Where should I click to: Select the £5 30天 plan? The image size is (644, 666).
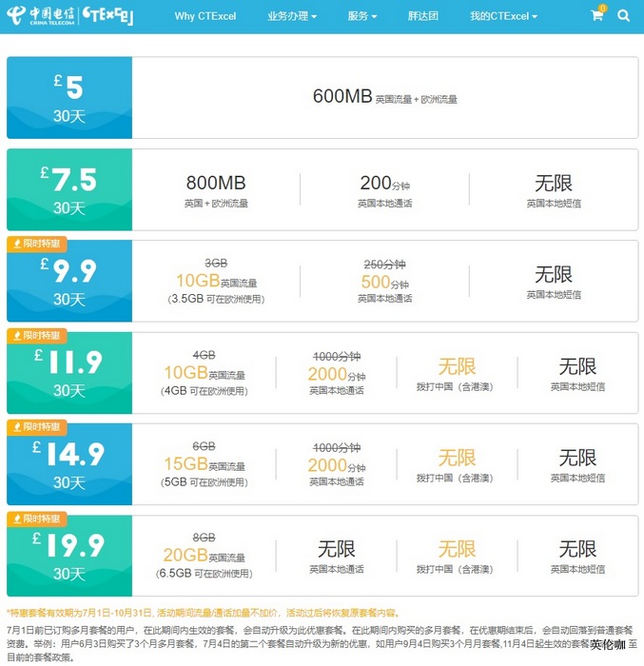click(x=69, y=98)
